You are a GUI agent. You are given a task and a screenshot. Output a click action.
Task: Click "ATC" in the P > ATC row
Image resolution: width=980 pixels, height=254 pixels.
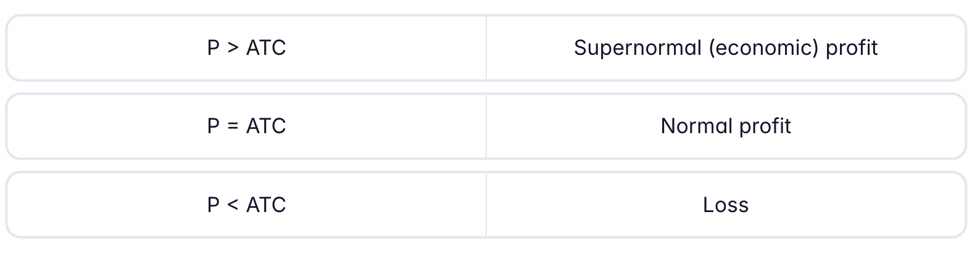click(x=266, y=48)
